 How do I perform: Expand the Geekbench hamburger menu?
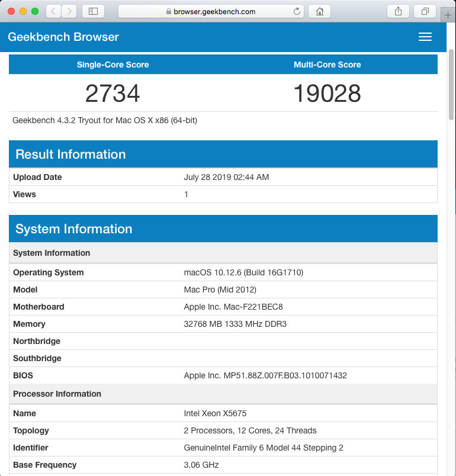[x=425, y=37]
